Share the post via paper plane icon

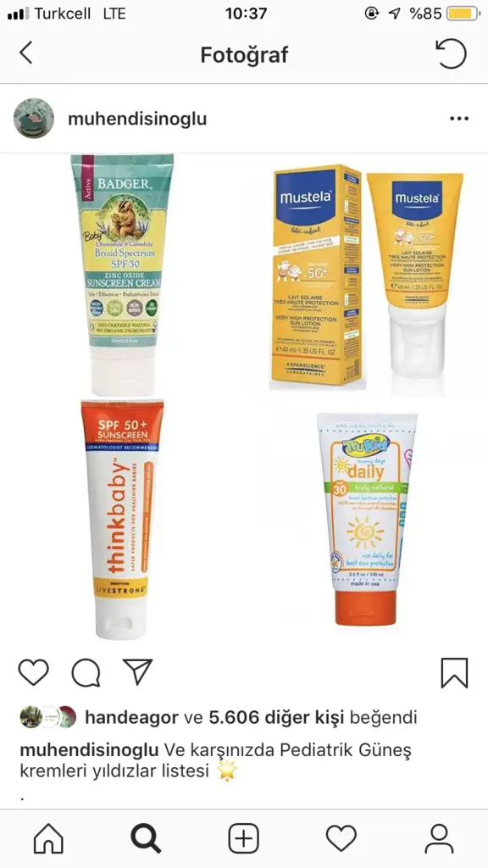point(138,671)
